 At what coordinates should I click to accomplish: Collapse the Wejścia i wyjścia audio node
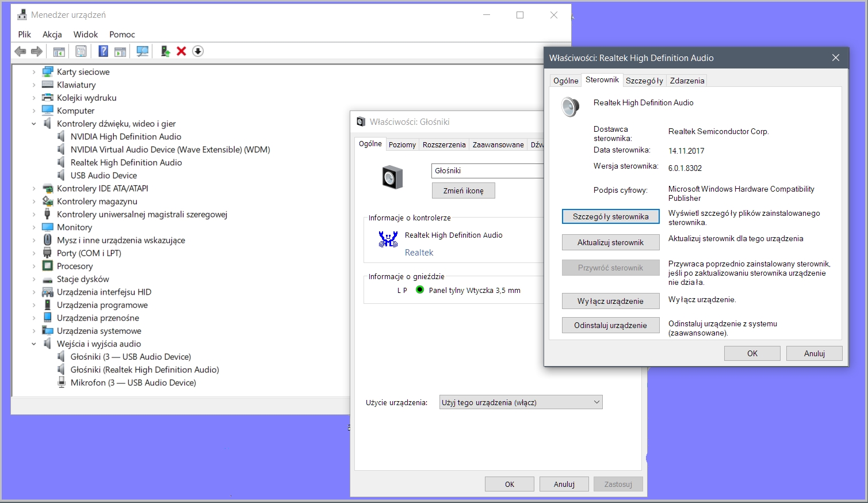[x=34, y=344]
